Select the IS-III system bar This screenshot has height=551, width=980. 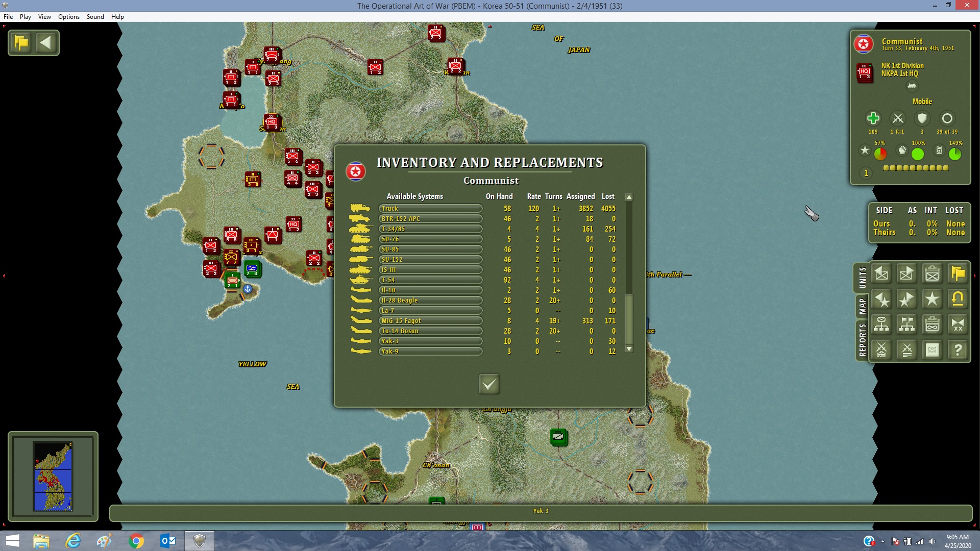pyautogui.click(x=430, y=270)
